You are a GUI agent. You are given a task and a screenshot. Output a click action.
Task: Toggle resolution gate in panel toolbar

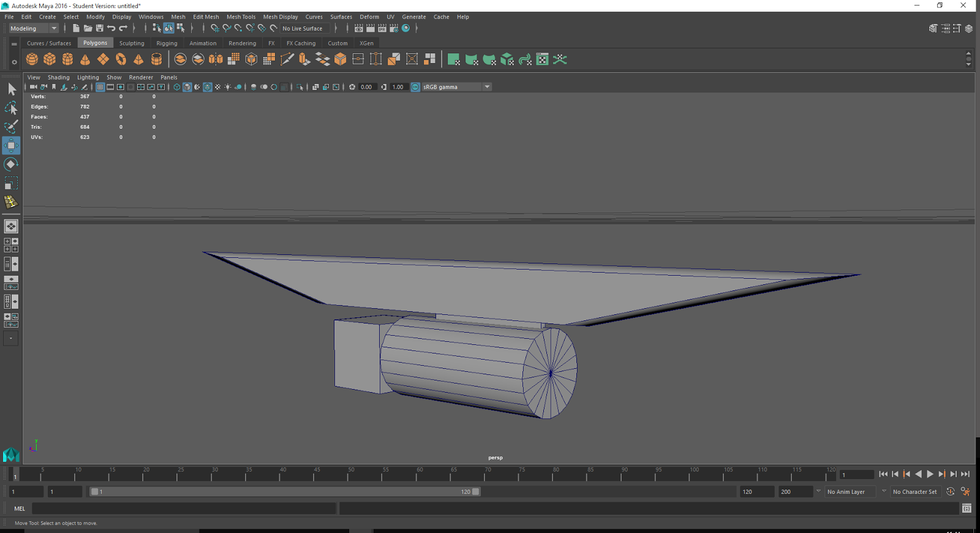pyautogui.click(x=121, y=87)
